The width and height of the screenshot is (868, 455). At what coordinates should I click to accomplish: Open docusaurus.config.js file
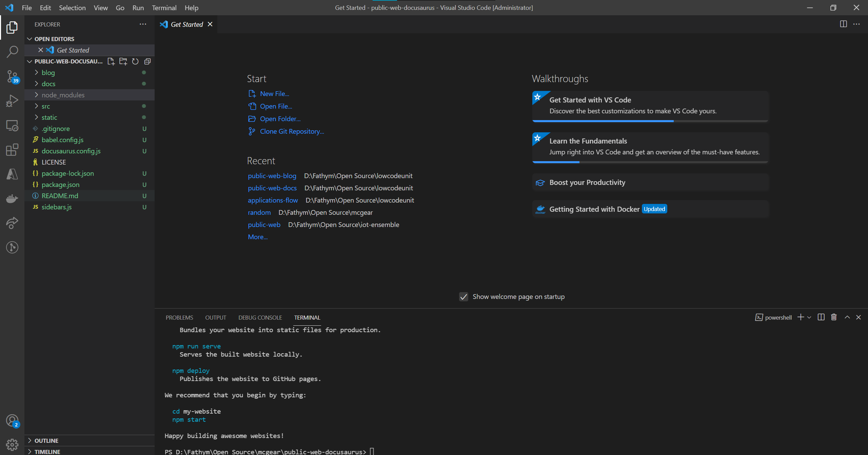[x=90, y=151]
